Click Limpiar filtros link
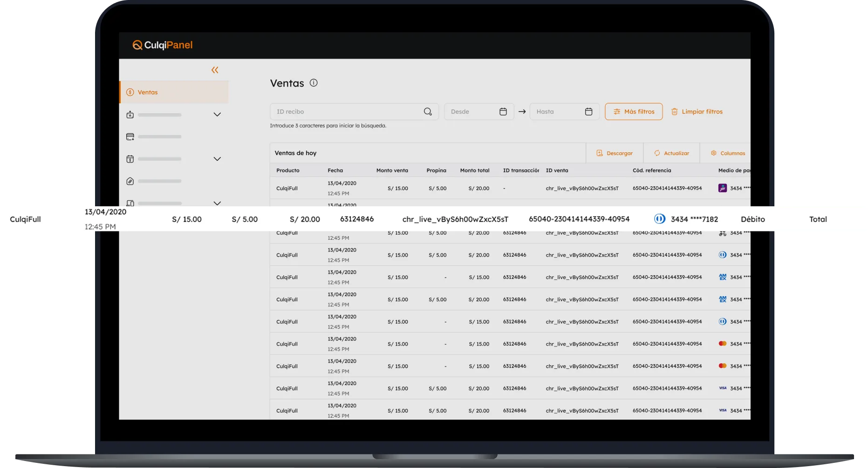Image resolution: width=868 pixels, height=468 pixels. (x=697, y=112)
